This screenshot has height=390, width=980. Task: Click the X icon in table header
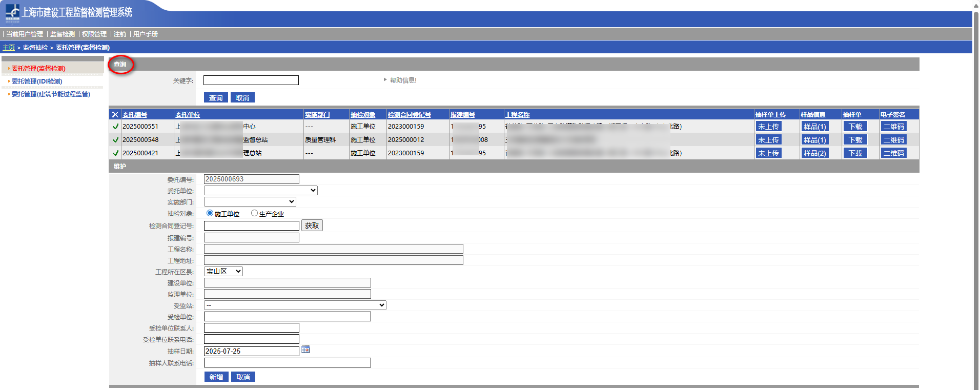click(x=115, y=115)
